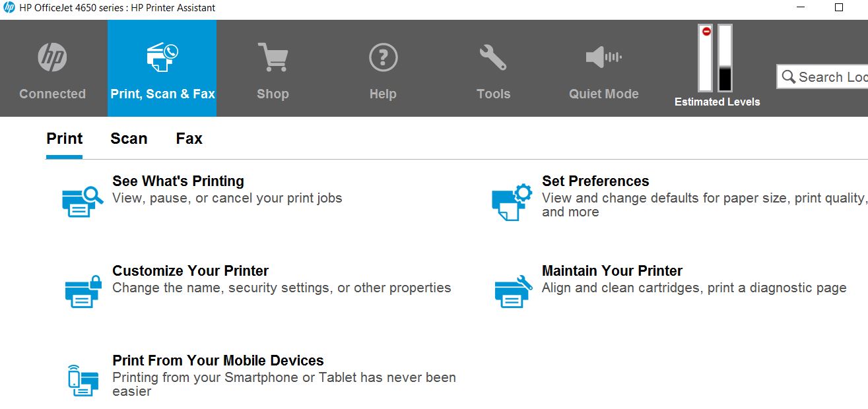
Task: Click the mobile devices printing icon
Action: (83, 380)
